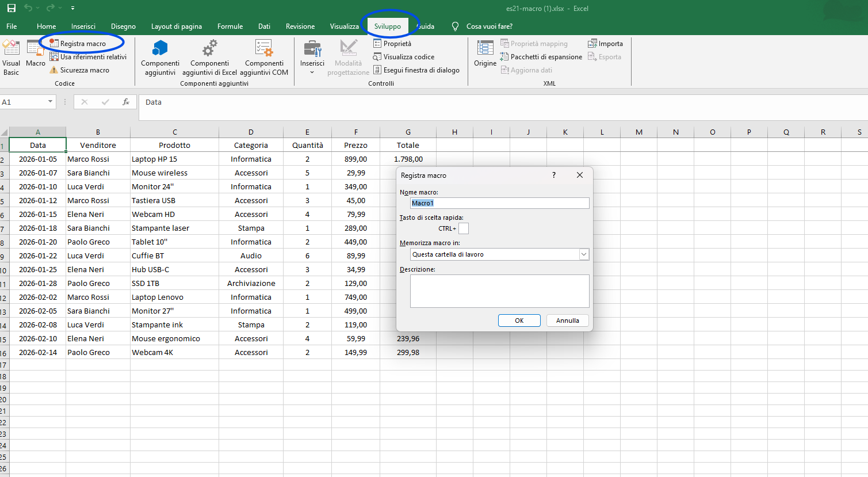Screen dimensions: 868x477
Task: Toggle Modalità progettazione
Action: point(348,58)
